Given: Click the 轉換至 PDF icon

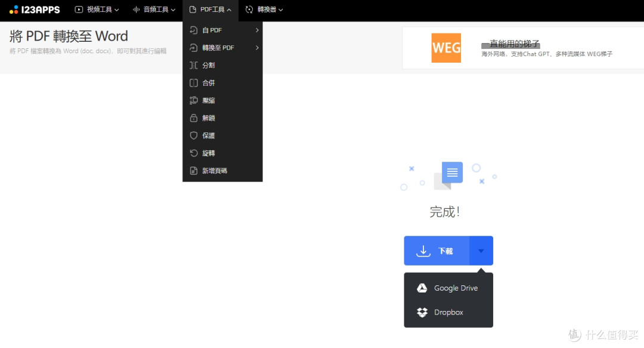Looking at the screenshot, I should tap(193, 48).
